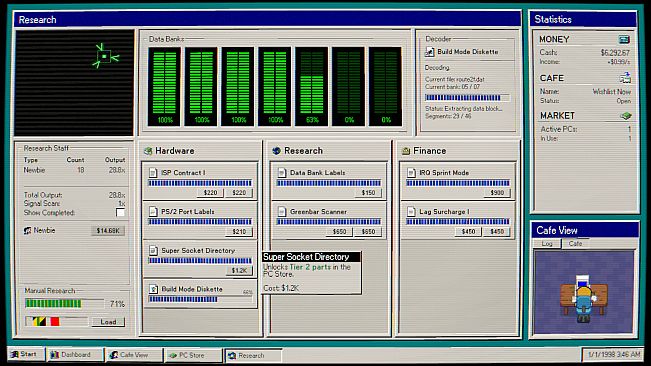Click the Greenbar Scanner label

pyautogui.click(x=318, y=212)
